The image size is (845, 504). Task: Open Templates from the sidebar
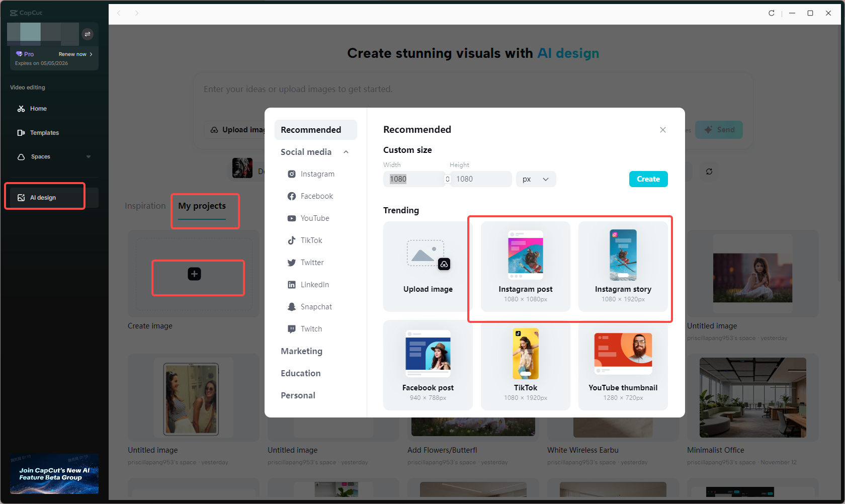[44, 132]
